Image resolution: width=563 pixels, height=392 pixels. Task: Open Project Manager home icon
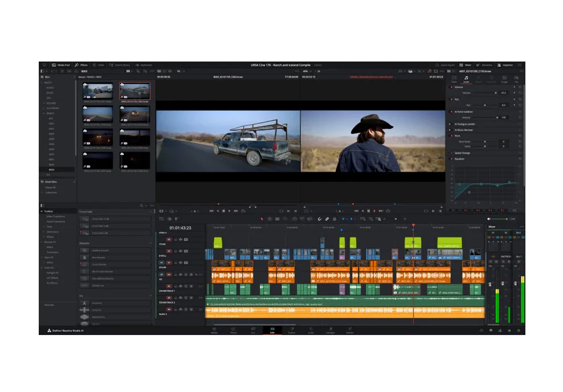[509, 330]
